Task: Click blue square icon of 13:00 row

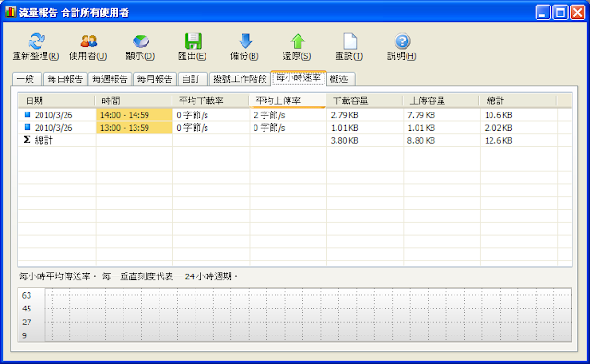Action: (28, 127)
